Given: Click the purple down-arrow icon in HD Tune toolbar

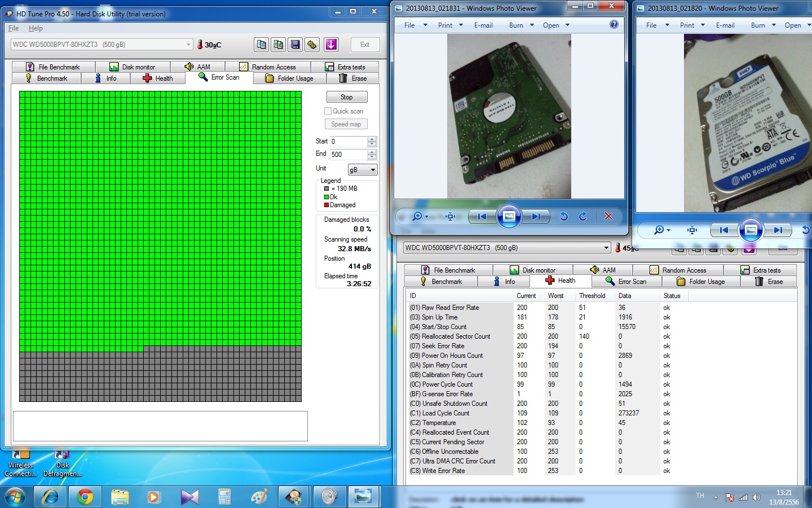Looking at the screenshot, I should pyautogui.click(x=331, y=45).
